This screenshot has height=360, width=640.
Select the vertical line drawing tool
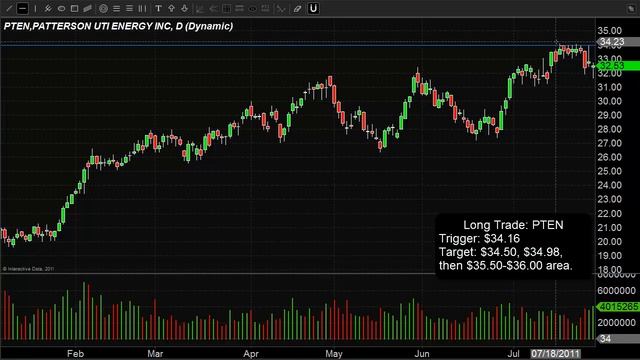[x=35, y=8]
